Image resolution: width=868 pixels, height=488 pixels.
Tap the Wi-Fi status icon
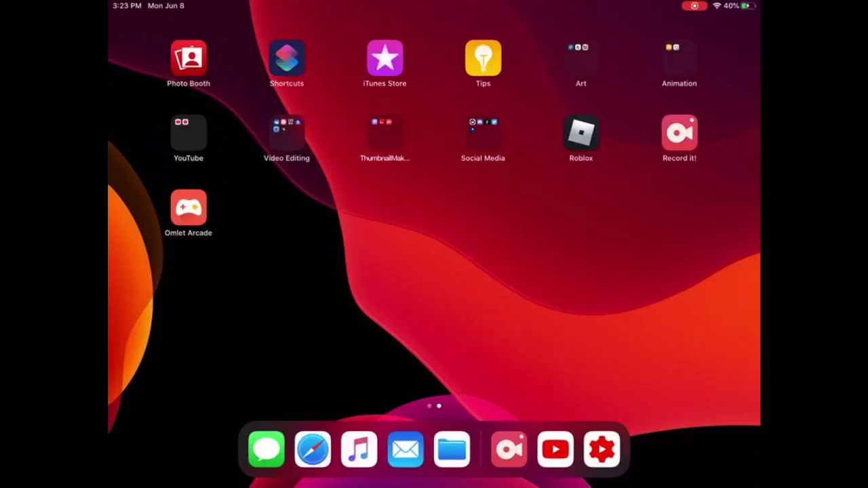[x=717, y=5]
